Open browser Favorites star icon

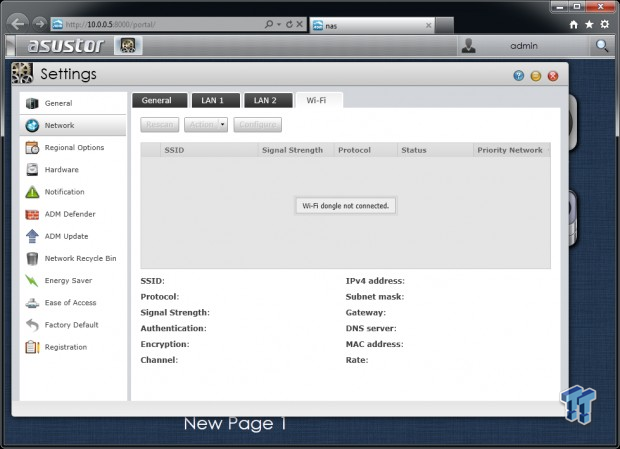click(589, 25)
